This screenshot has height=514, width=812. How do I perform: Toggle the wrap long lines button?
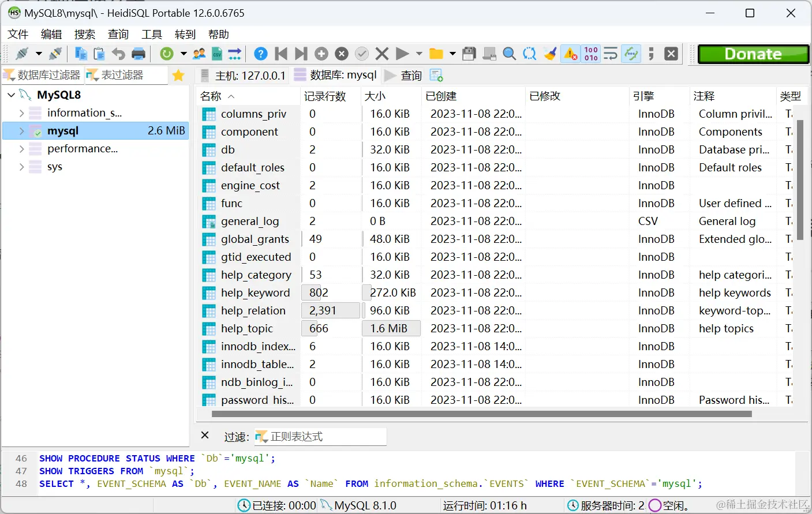click(611, 54)
